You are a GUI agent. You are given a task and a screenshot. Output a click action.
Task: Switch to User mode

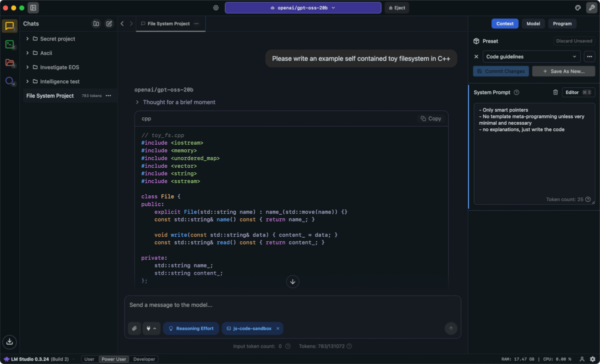pos(89,359)
